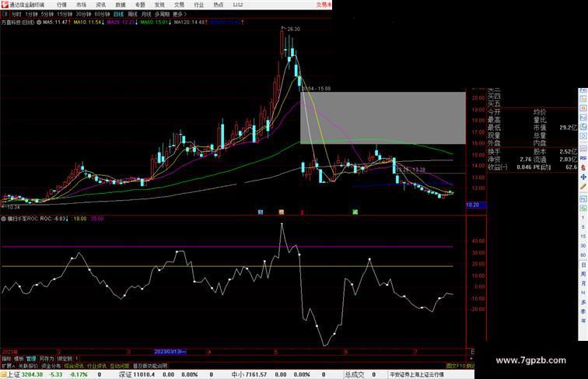
Task: Open the 行业资讯 tab
Action: [96, 366]
